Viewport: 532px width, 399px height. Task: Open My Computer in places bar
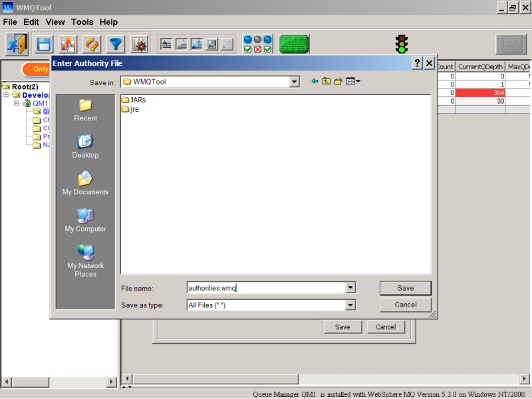click(x=86, y=220)
